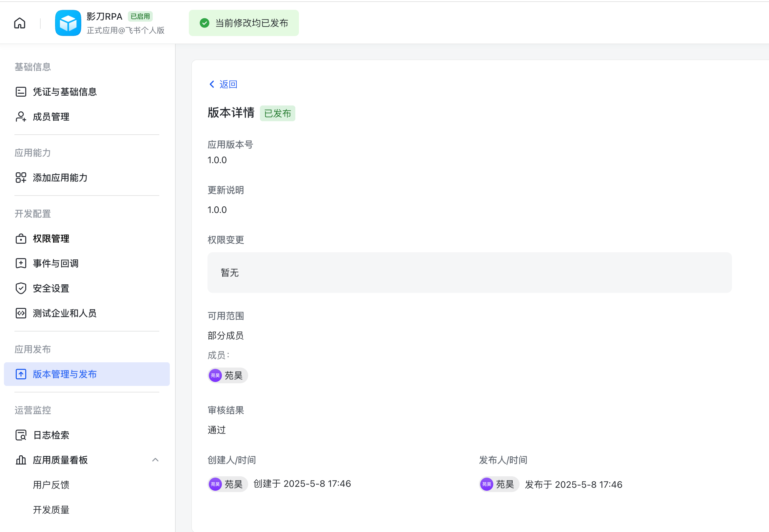Open 开发质量 submenu item
Screen dimensions: 769x532
[51, 510]
